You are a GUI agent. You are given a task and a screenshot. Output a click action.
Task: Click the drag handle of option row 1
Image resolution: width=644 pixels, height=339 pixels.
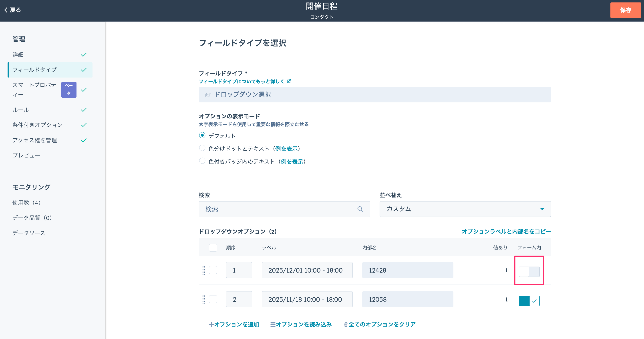tap(203, 270)
